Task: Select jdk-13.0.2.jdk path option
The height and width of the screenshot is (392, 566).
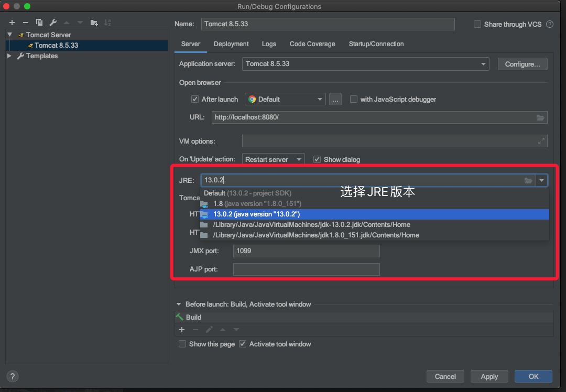Action: tap(374, 224)
